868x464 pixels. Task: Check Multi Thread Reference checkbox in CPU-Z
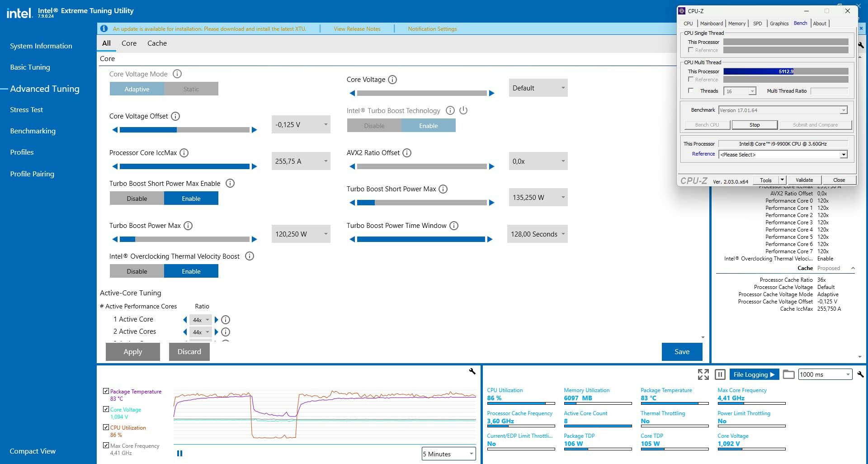[691, 79]
